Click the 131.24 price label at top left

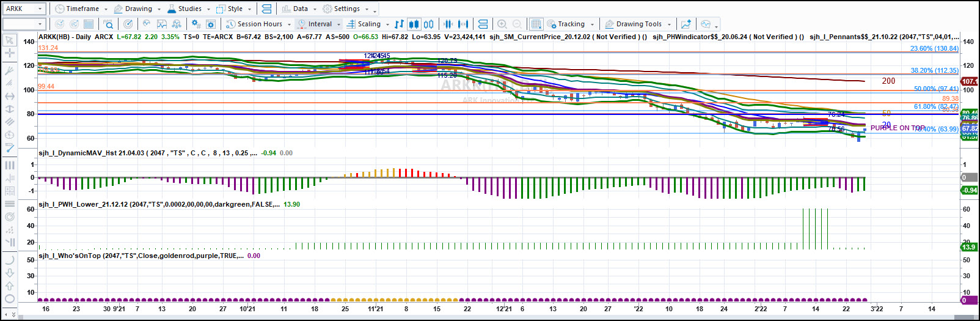click(48, 48)
